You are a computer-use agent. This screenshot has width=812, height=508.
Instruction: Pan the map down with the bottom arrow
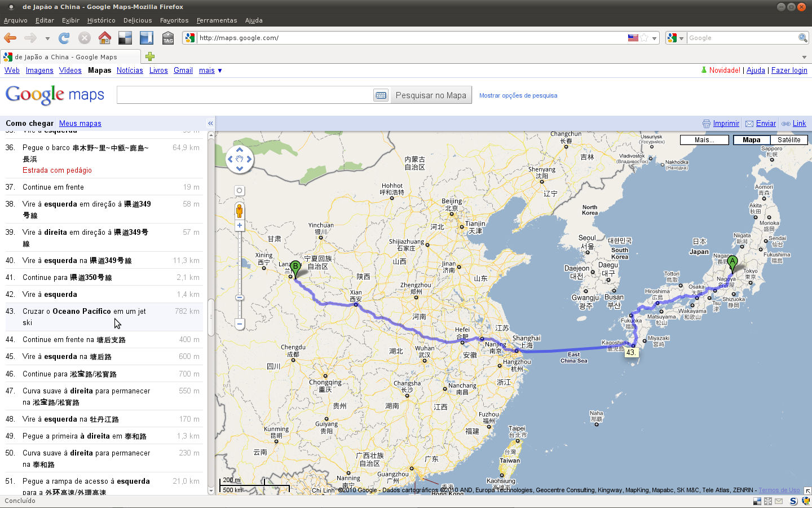click(x=240, y=169)
